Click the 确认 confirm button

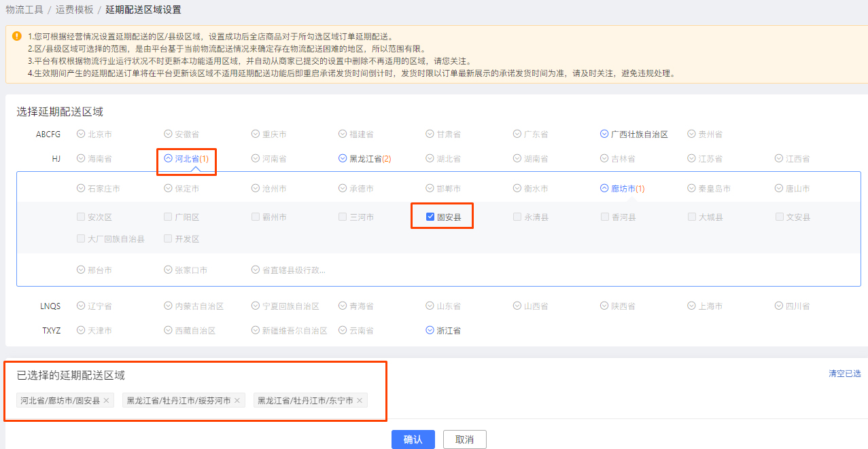(413, 439)
